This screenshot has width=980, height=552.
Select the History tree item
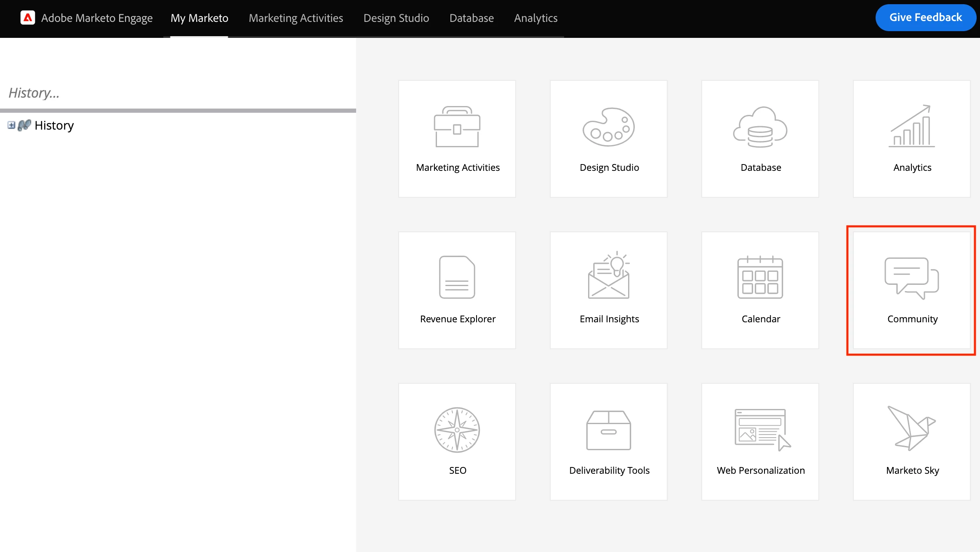click(54, 125)
